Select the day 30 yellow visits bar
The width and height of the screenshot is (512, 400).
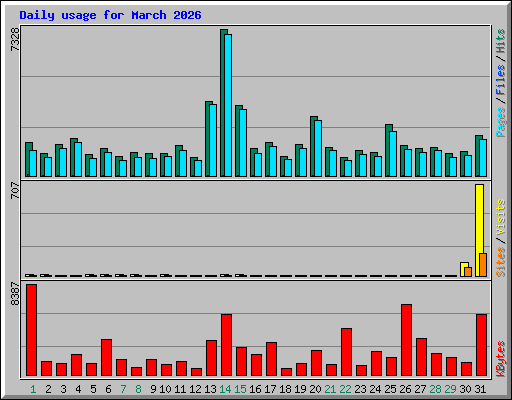464,269
